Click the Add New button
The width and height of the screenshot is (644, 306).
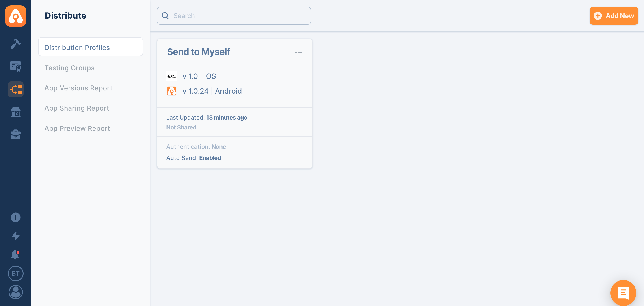click(614, 16)
